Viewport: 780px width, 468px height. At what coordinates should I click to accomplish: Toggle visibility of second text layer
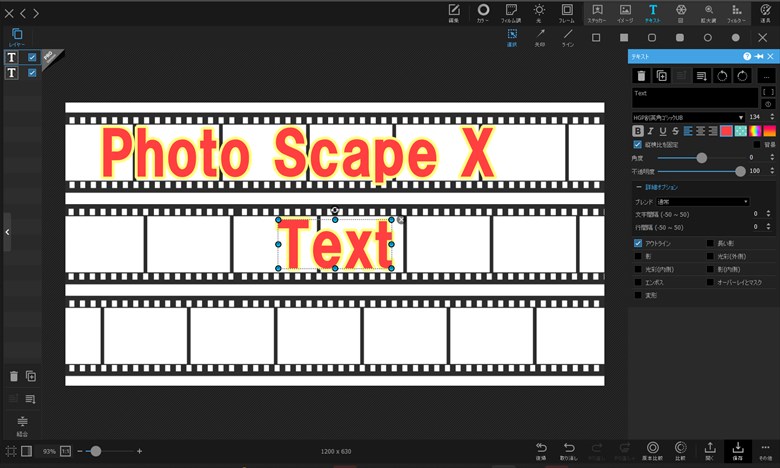tap(32, 73)
